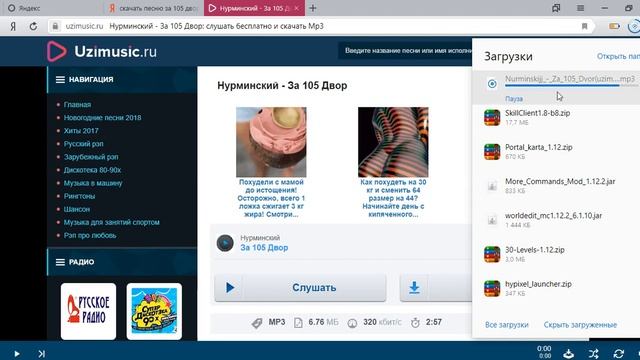Viewport: 640px width, 360px height.
Task: Open the tab collections icon in title bar
Action: point(556,8)
